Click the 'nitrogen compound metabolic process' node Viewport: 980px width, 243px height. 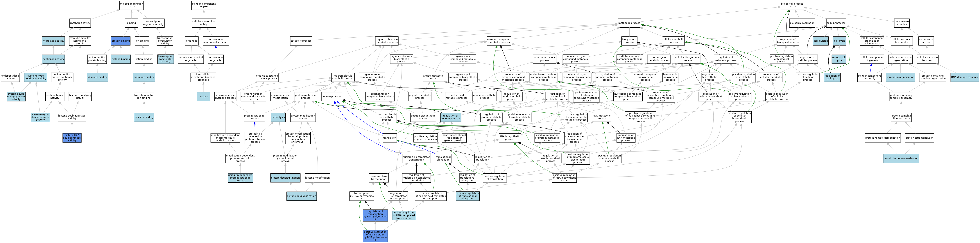point(499,41)
